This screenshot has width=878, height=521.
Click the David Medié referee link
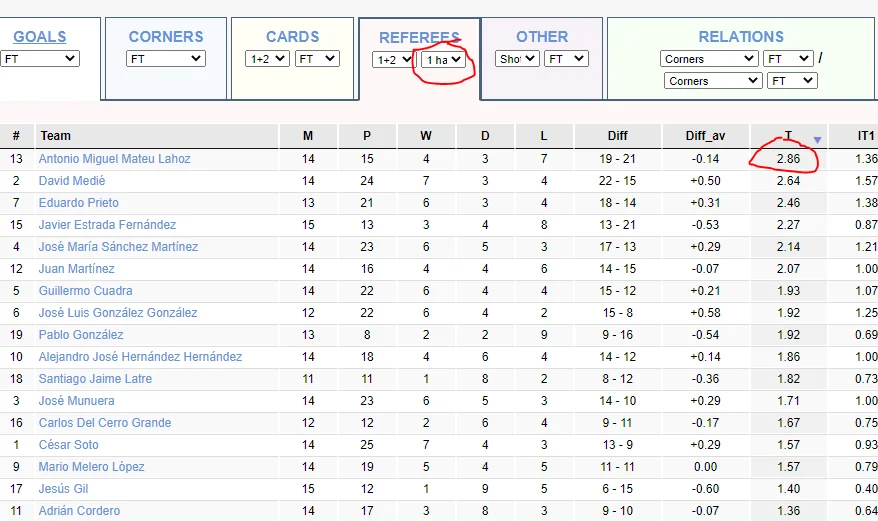coord(72,181)
